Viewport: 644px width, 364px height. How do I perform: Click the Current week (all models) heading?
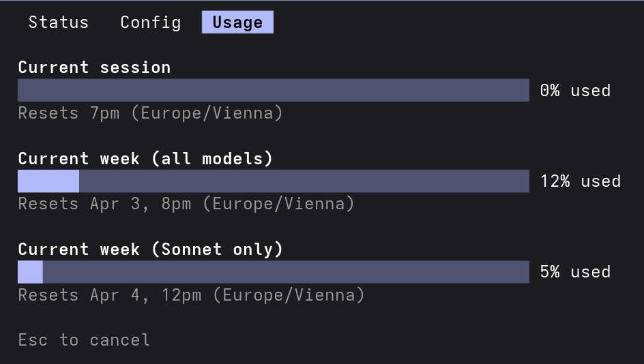click(x=145, y=159)
